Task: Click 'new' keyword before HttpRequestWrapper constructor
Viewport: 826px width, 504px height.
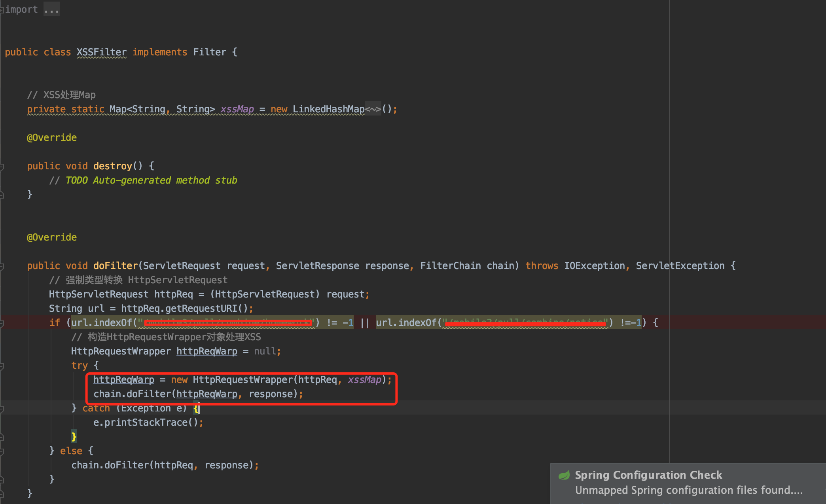Action: [x=179, y=380]
